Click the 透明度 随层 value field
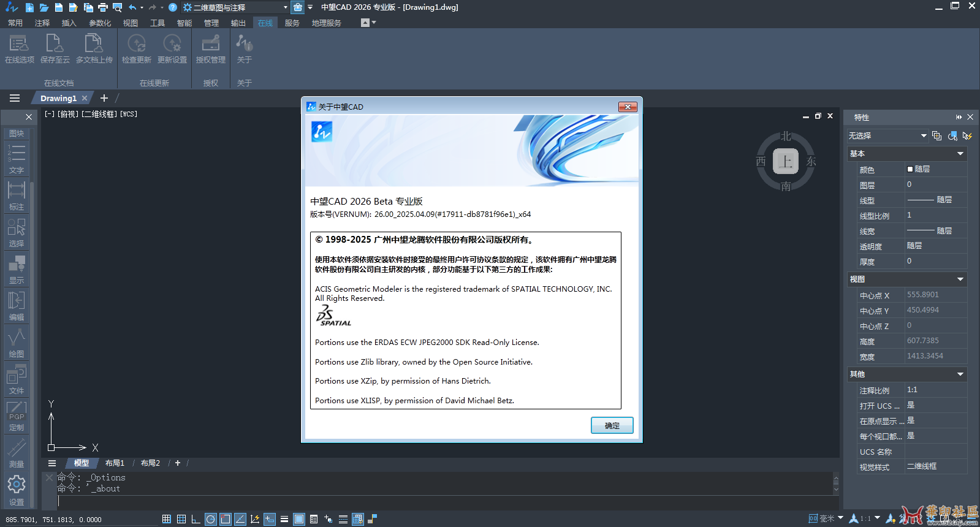 [x=936, y=246]
